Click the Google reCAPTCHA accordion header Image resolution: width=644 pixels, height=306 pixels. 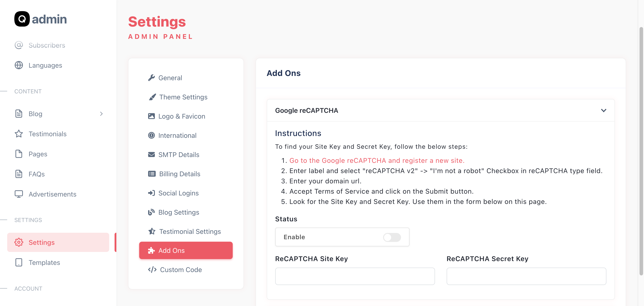[x=307, y=110]
